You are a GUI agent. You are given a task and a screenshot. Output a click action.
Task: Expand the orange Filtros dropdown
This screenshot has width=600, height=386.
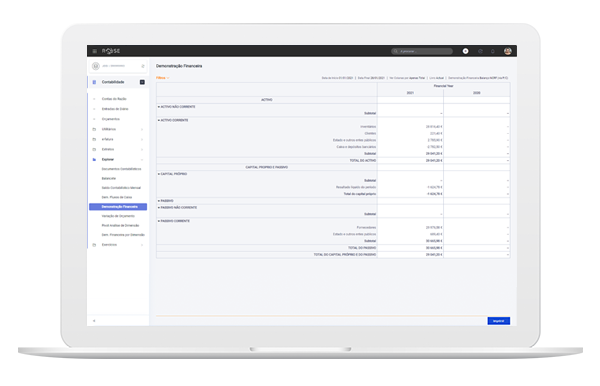pyautogui.click(x=163, y=78)
